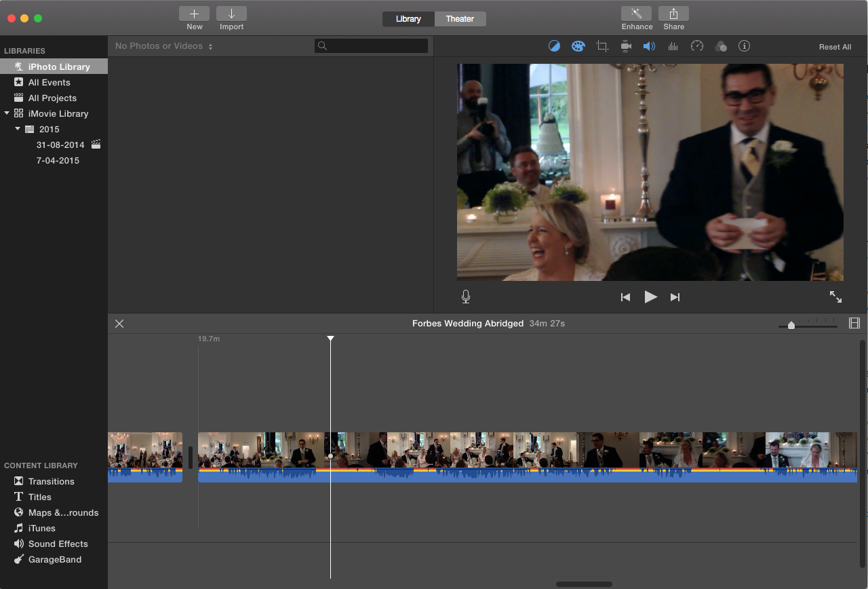Adjust the timeline zoom slider

click(791, 326)
